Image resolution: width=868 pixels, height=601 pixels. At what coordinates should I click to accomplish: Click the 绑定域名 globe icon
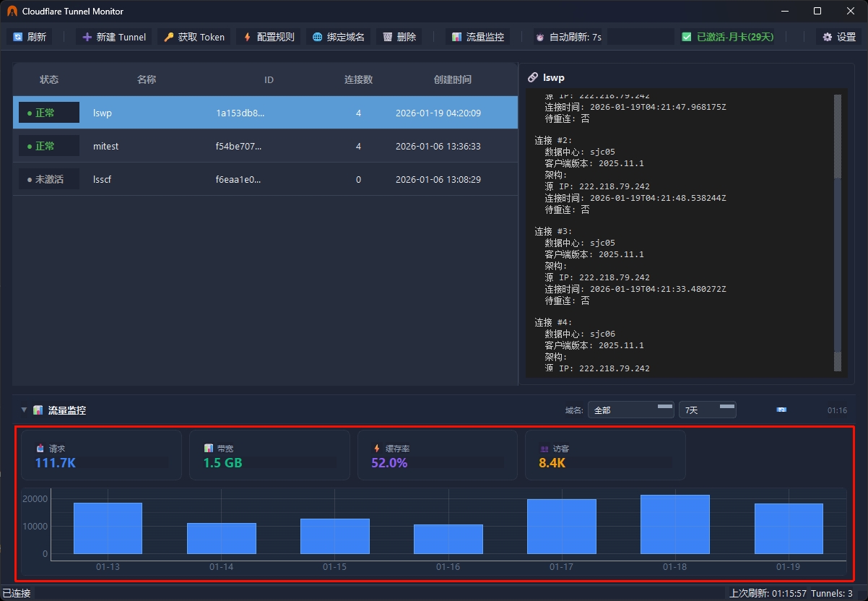tap(317, 37)
